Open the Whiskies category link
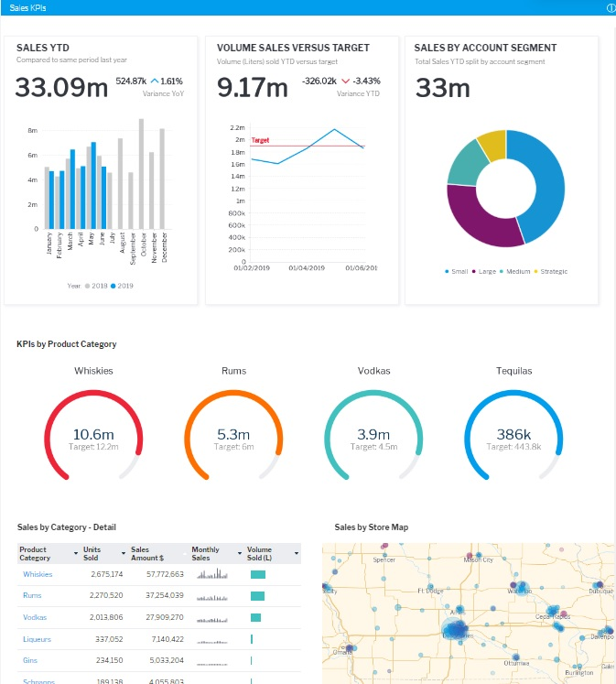The height and width of the screenshot is (684, 616). point(38,574)
